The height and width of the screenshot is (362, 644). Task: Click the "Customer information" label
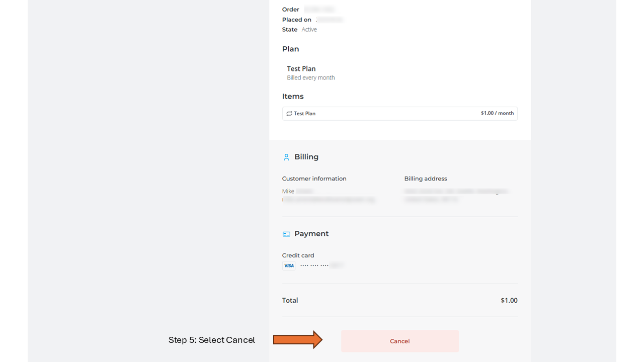(x=314, y=178)
